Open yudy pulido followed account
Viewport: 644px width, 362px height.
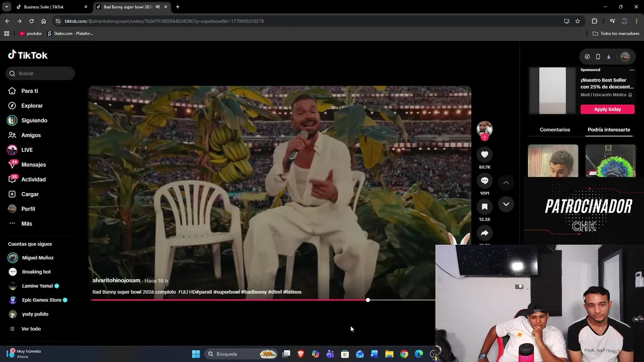(35, 314)
